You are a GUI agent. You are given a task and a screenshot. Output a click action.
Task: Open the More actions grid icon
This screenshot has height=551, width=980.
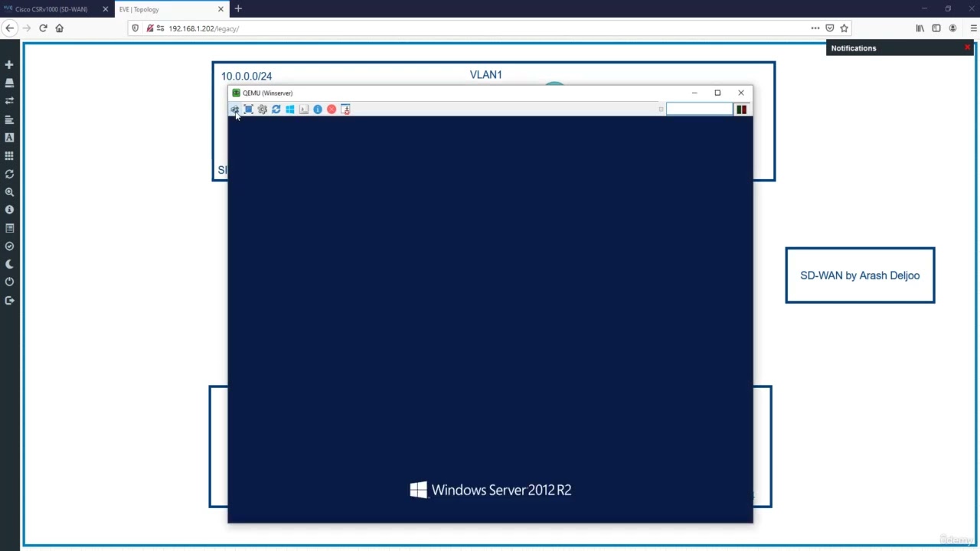click(x=9, y=155)
